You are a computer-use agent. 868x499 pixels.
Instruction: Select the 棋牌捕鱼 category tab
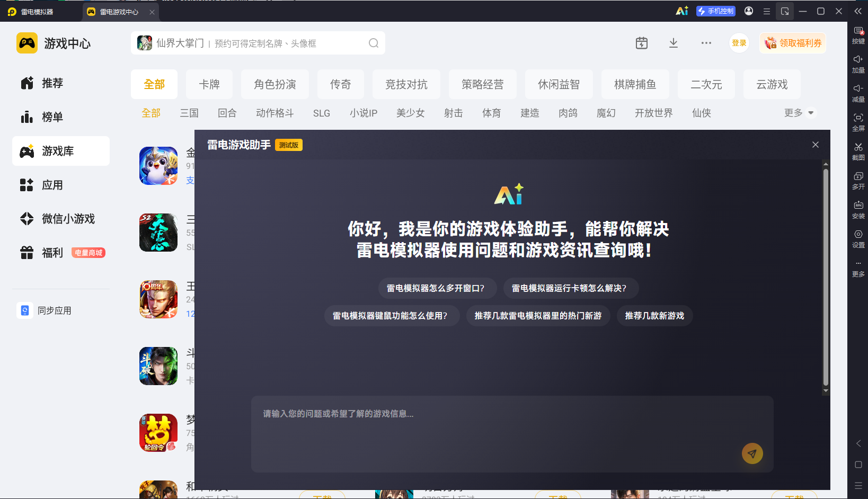(x=635, y=84)
